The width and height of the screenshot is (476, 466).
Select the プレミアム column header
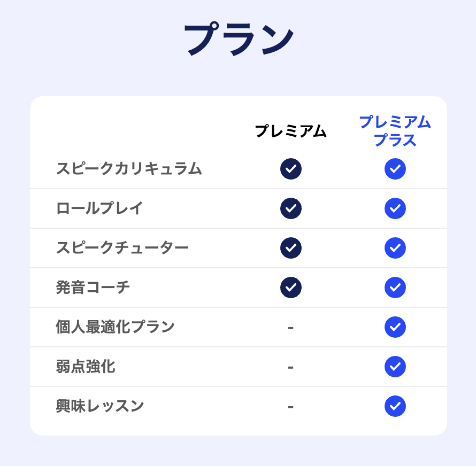click(290, 131)
